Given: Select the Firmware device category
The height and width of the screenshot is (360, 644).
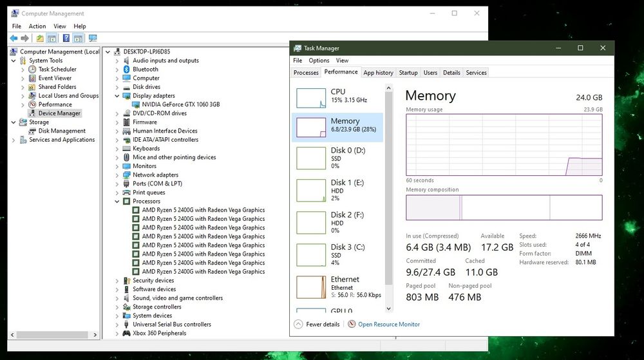Looking at the screenshot, I should pos(144,122).
